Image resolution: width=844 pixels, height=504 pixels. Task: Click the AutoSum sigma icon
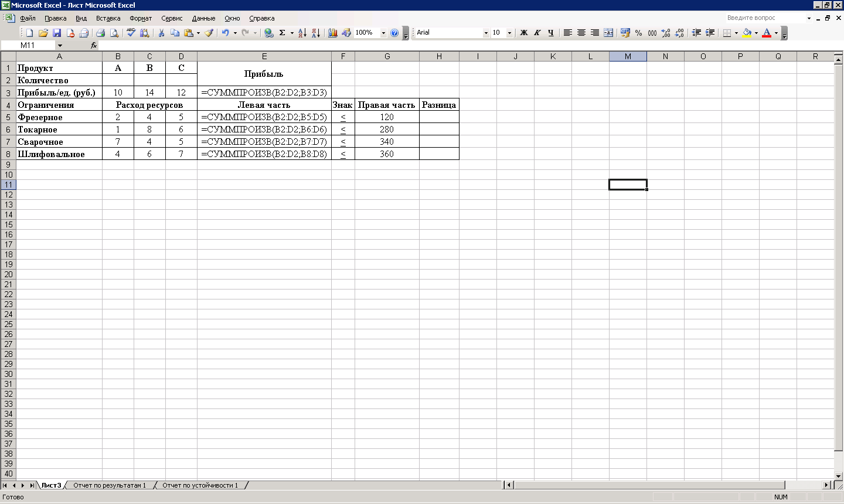tap(283, 33)
